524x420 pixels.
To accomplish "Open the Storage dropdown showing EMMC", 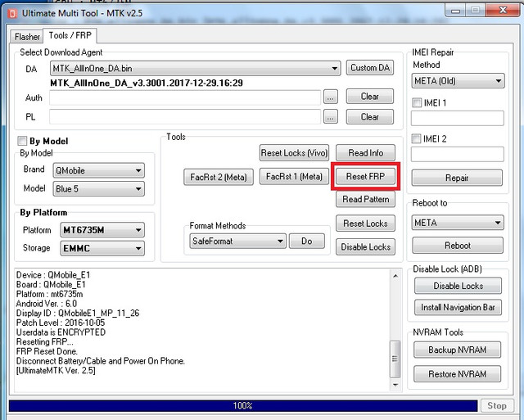I will click(102, 248).
